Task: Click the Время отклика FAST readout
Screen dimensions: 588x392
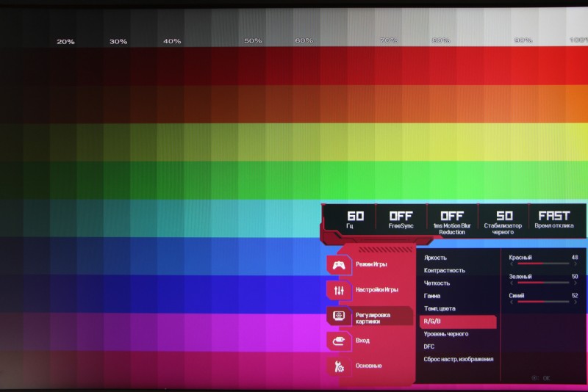Action: click(x=554, y=219)
